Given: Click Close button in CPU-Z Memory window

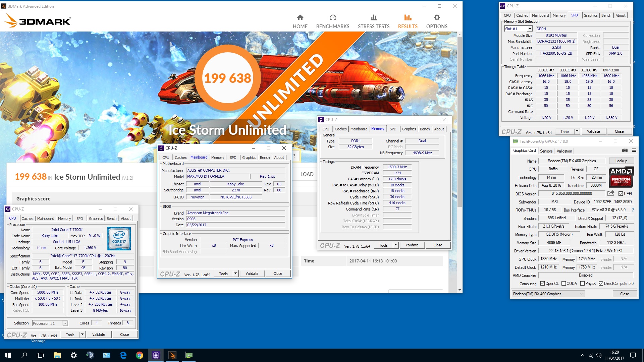Looking at the screenshot, I should pos(438,245).
